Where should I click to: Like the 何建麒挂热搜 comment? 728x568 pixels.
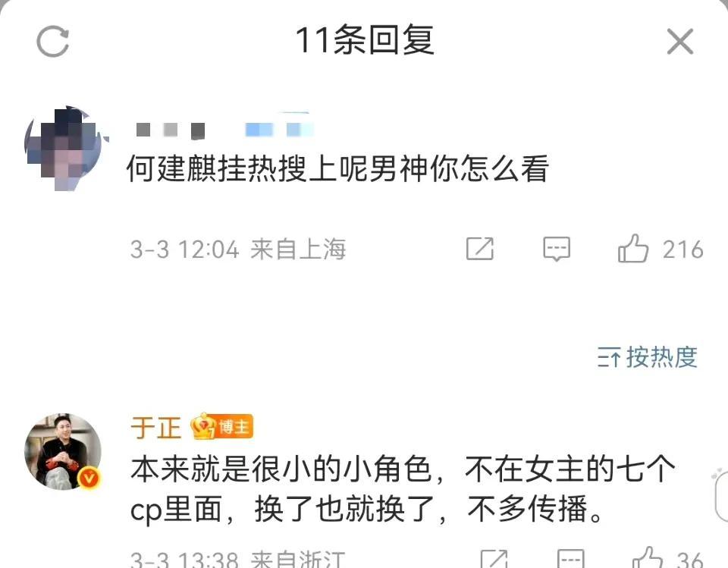click(632, 249)
